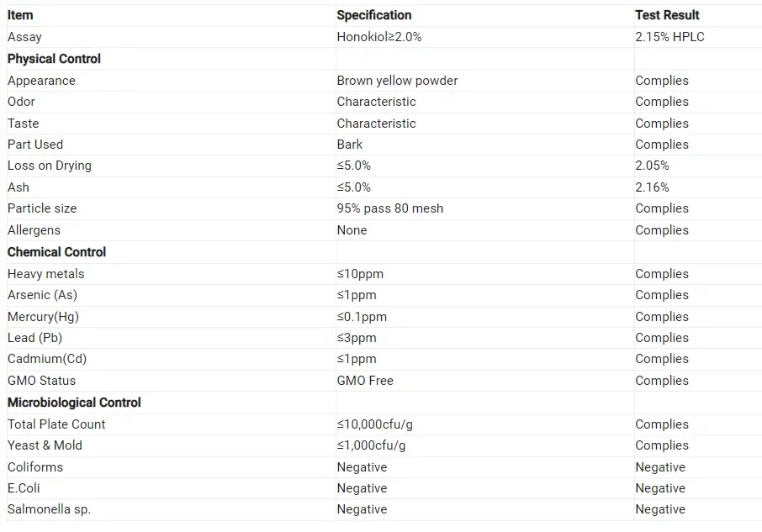
Task: Select the "Honokiol≥2.0%" specification cell
Action: (x=379, y=37)
